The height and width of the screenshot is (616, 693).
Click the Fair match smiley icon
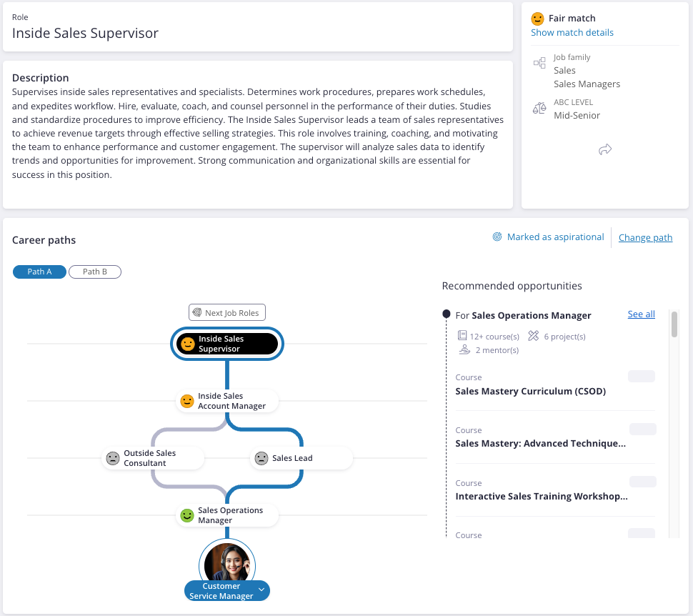pyautogui.click(x=538, y=19)
